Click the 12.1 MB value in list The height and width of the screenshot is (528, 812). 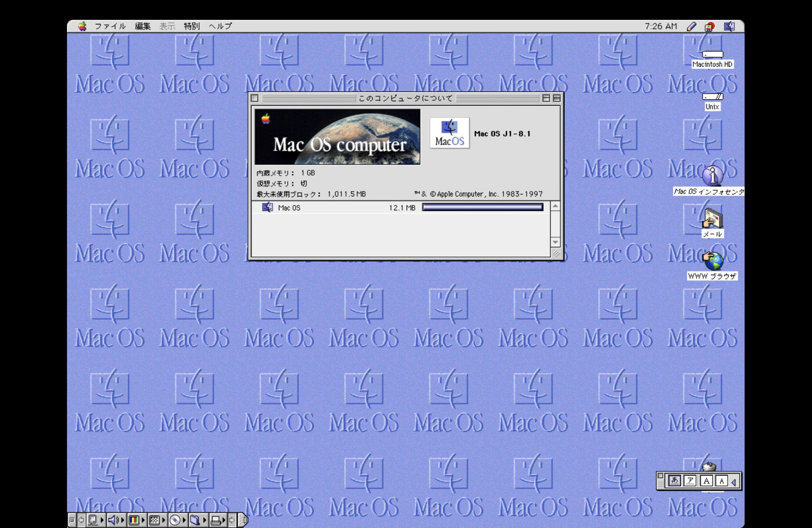[x=402, y=208]
